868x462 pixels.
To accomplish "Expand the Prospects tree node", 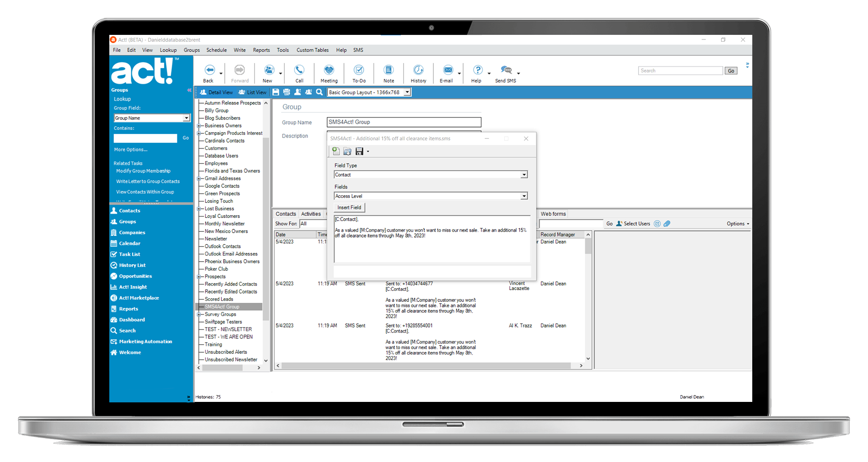I will point(199,277).
